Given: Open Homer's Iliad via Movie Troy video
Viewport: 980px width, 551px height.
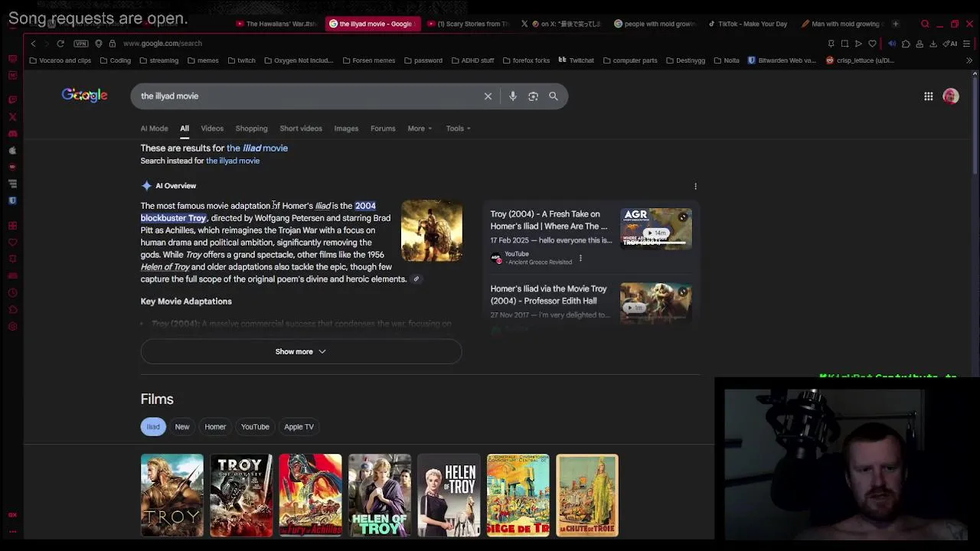Looking at the screenshot, I should (x=549, y=295).
